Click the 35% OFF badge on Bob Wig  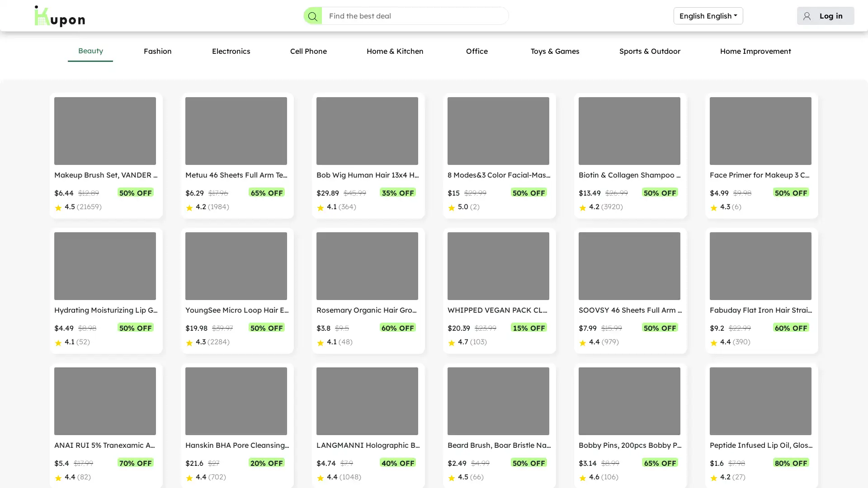(398, 192)
